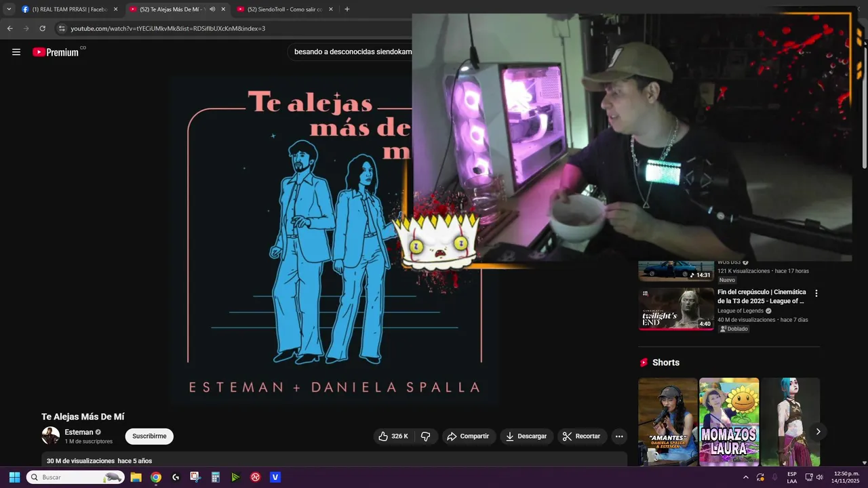Open the ESP LAA language input switcher
868x488 pixels.
[792, 477]
